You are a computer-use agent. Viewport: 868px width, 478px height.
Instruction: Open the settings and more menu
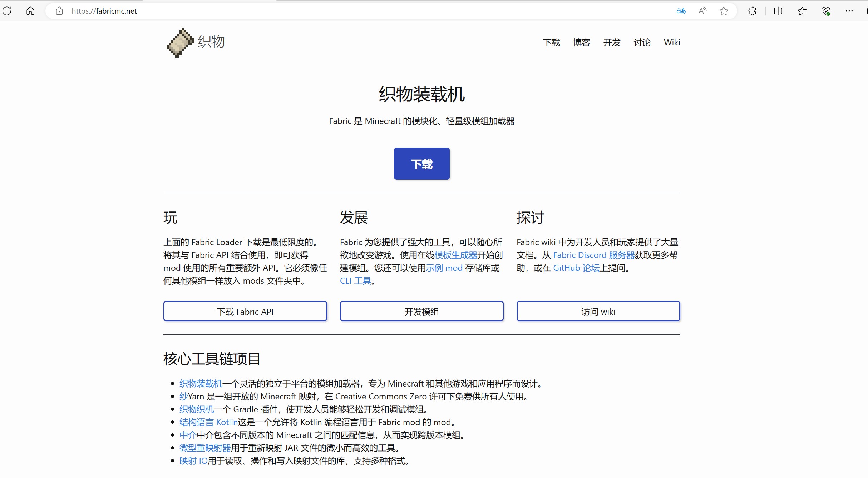point(849,11)
